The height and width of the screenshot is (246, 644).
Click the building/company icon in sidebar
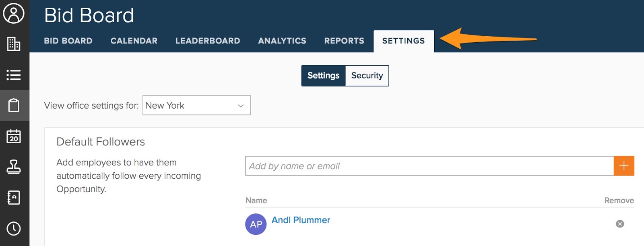coord(14,44)
